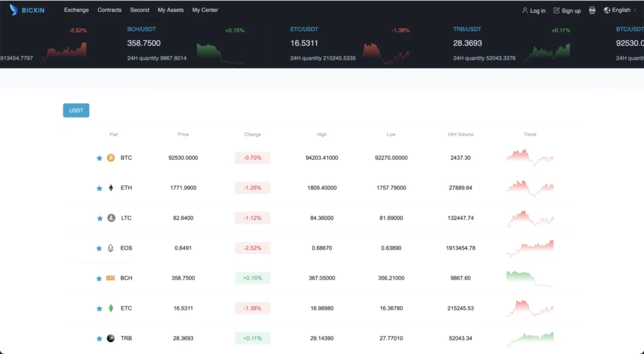Open the English language dropdown
Screen dimensions: 644x354
621,10
